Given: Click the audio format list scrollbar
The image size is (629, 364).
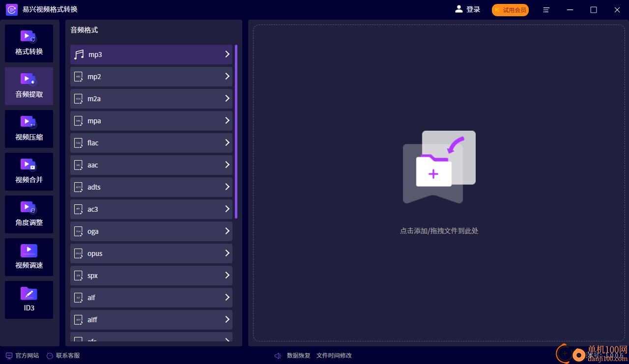Looking at the screenshot, I should (x=236, y=132).
